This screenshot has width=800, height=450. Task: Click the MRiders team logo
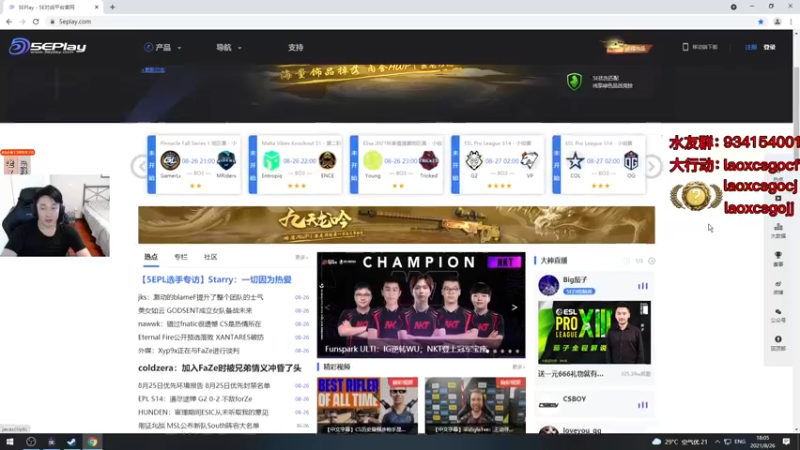[x=226, y=161]
